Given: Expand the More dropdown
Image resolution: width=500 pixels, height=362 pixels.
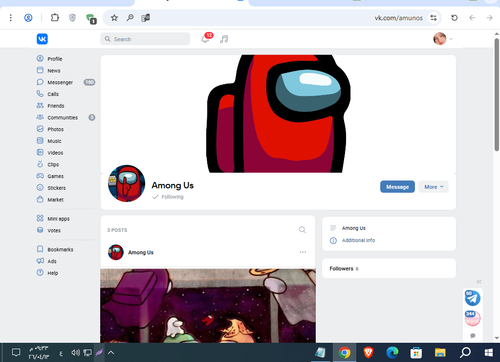Looking at the screenshot, I should (434, 187).
